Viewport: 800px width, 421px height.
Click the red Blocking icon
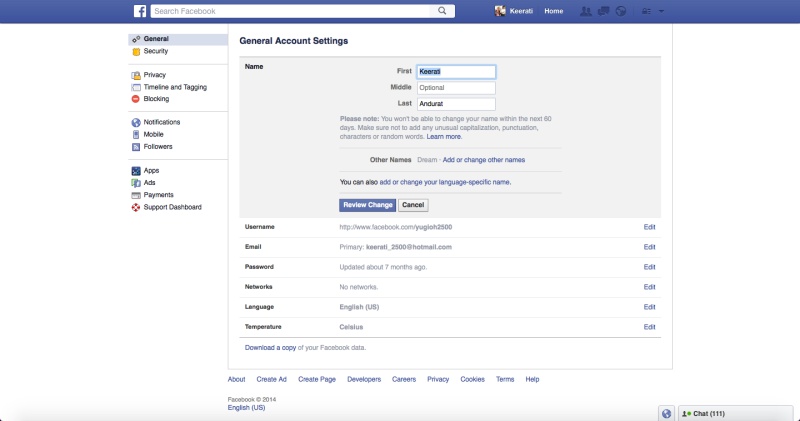click(136, 99)
